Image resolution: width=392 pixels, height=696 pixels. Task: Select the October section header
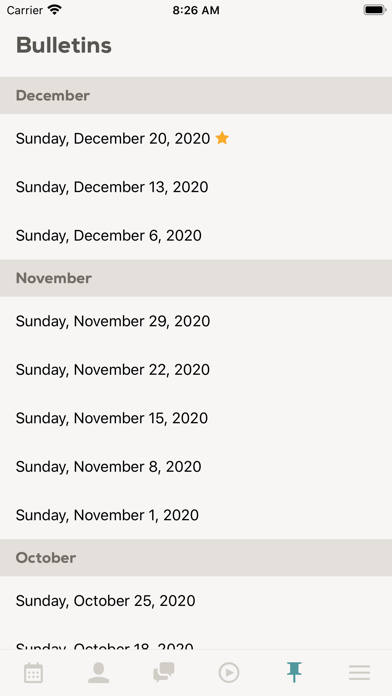tap(196, 558)
